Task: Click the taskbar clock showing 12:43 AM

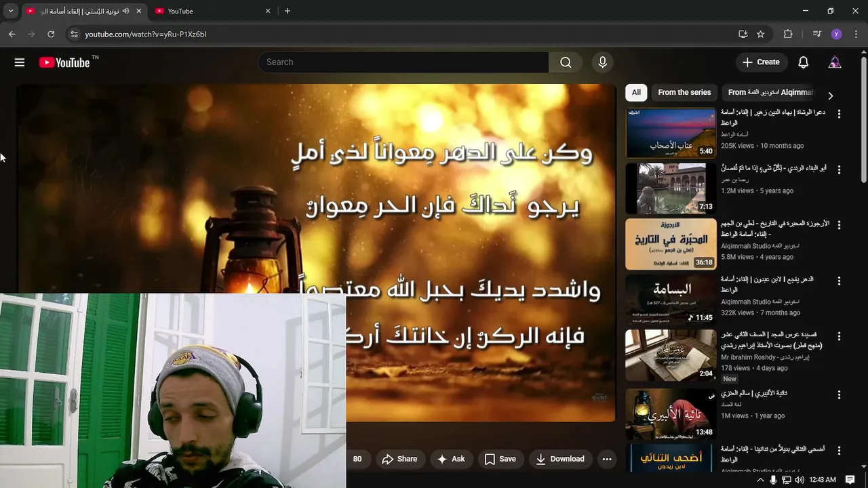Action: tap(823, 480)
